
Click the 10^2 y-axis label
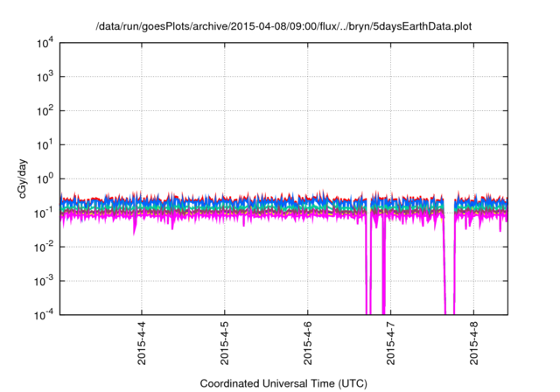[x=45, y=111]
